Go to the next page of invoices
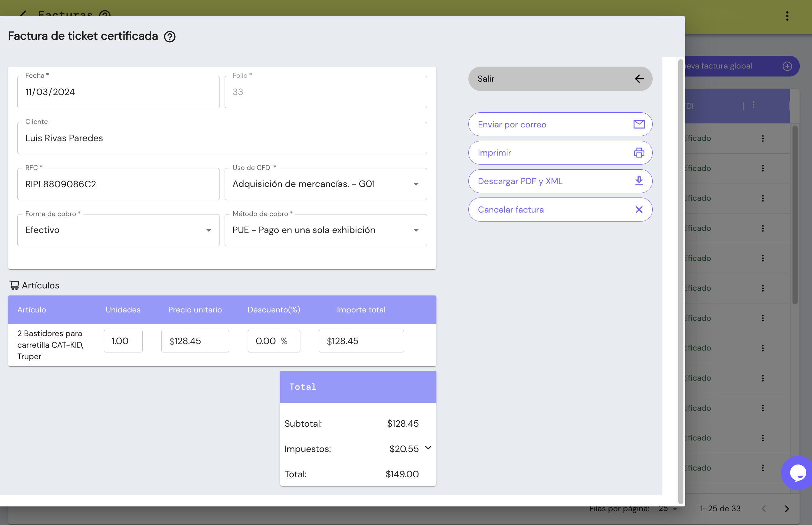Image resolution: width=812 pixels, height=525 pixels. (787, 508)
